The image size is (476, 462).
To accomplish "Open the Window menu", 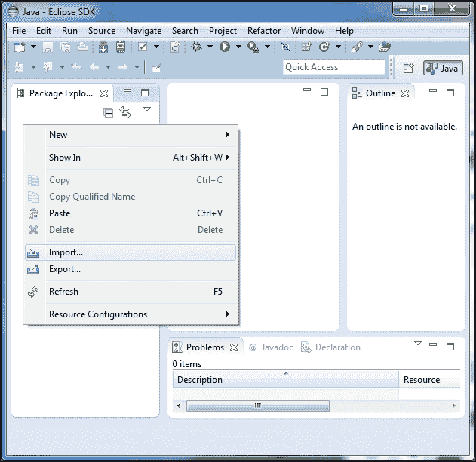I will coord(308,31).
